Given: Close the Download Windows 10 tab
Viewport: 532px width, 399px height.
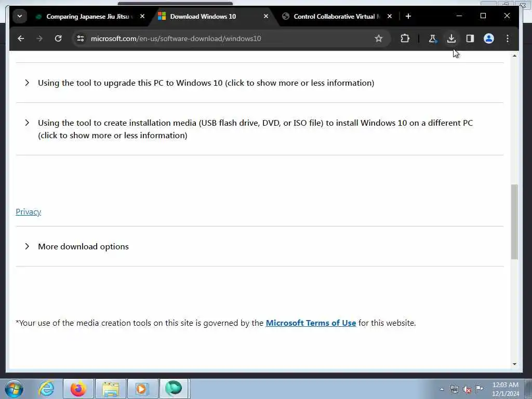Looking at the screenshot, I should coord(266,16).
